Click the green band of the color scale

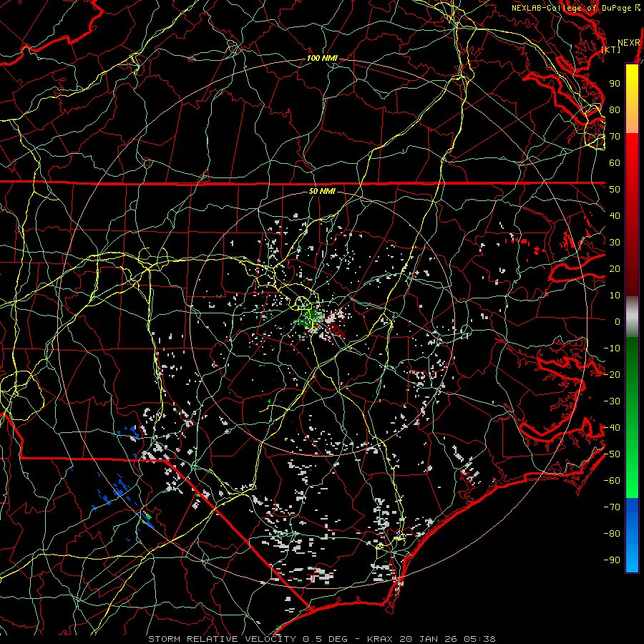(632, 418)
